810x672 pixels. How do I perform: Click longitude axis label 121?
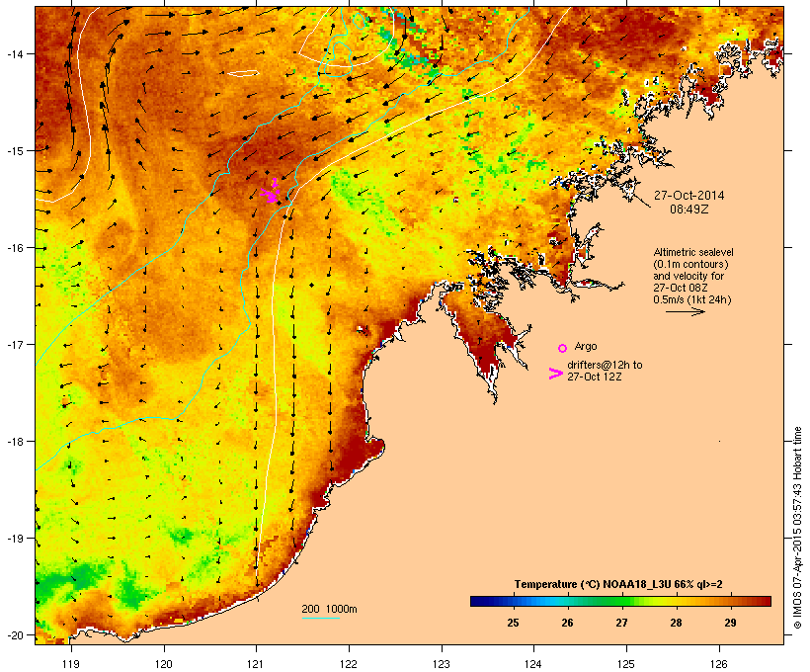tap(256, 664)
